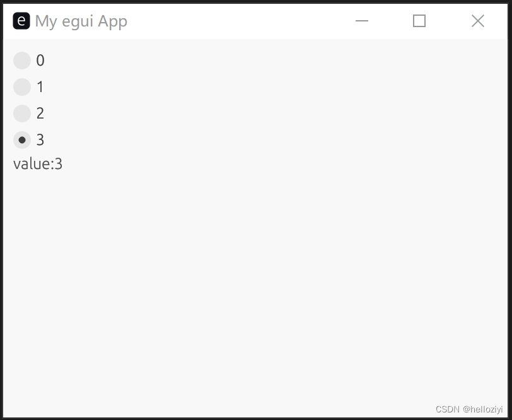Click the unselected radio circle for option 2
Viewport: 512px width, 420px height.
(22, 113)
